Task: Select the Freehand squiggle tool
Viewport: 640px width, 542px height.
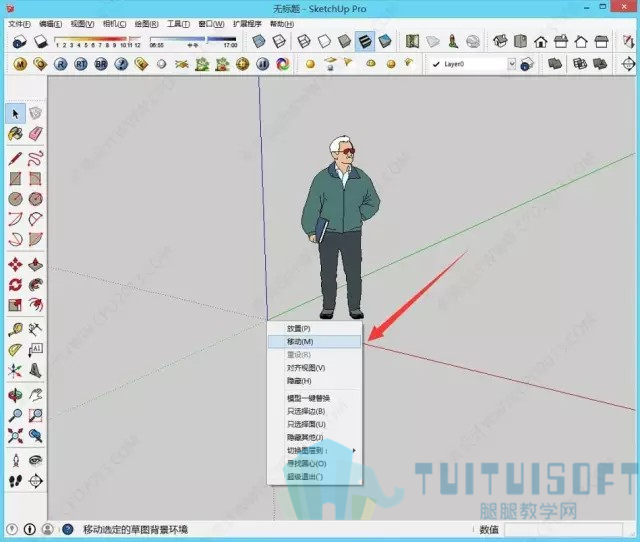Action: (36, 158)
